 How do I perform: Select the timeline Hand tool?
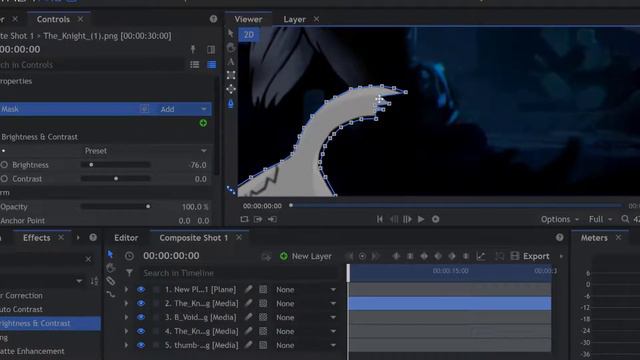click(110, 268)
